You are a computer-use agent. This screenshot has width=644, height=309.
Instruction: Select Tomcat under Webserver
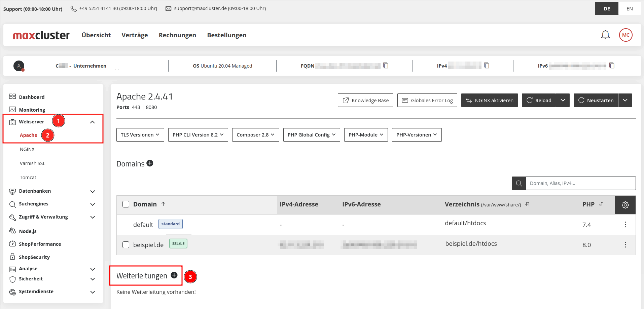point(28,178)
